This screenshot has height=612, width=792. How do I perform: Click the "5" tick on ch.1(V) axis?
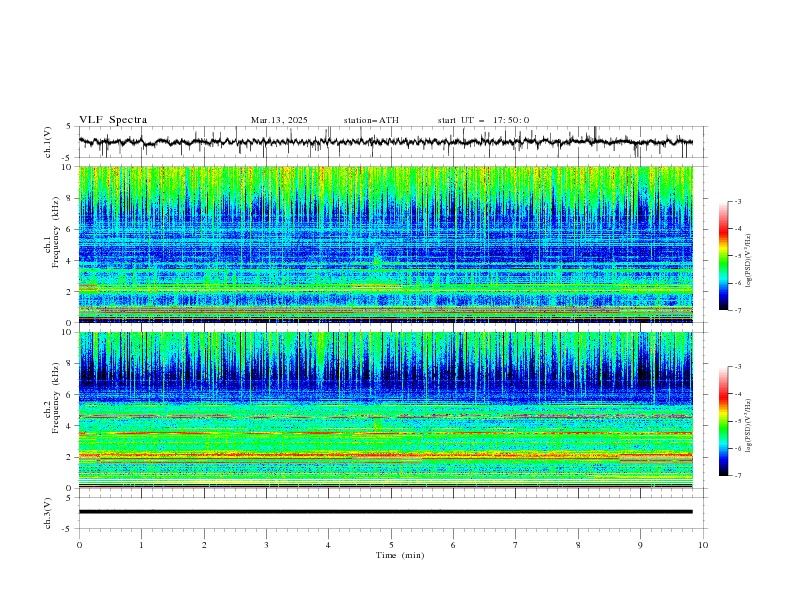(69, 127)
